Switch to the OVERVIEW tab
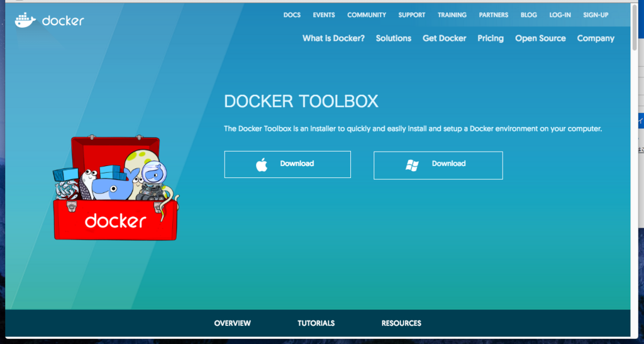Screen dimensions: 644x344 [233, 323]
